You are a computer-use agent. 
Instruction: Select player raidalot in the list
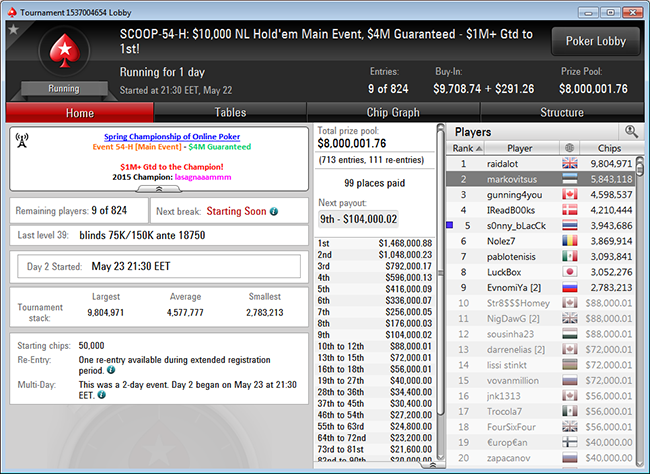click(x=519, y=163)
